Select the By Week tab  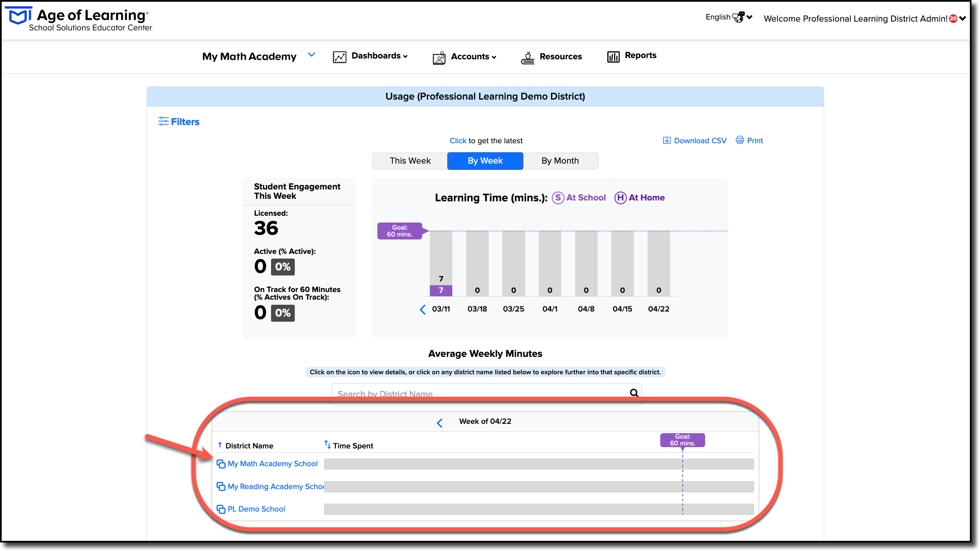pos(485,161)
